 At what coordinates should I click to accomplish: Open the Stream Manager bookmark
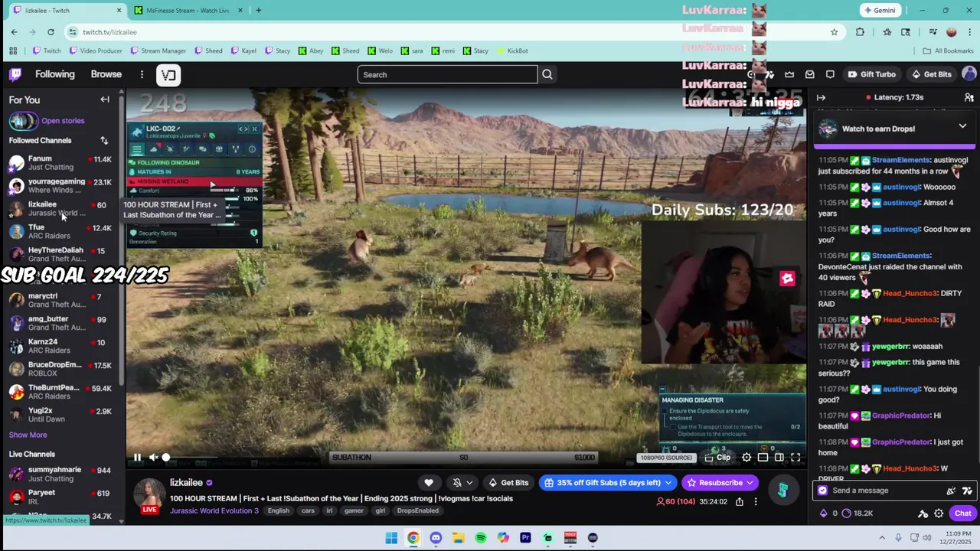pyautogui.click(x=158, y=51)
